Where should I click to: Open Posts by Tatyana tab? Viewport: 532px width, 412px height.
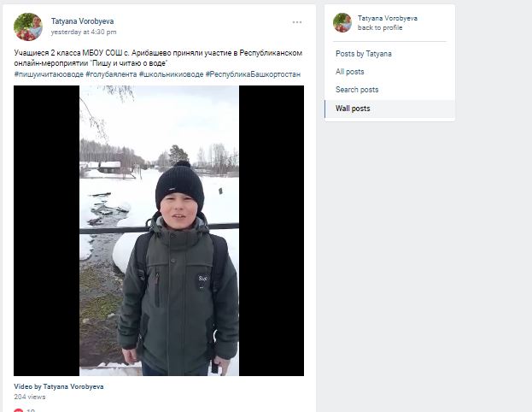tap(364, 54)
